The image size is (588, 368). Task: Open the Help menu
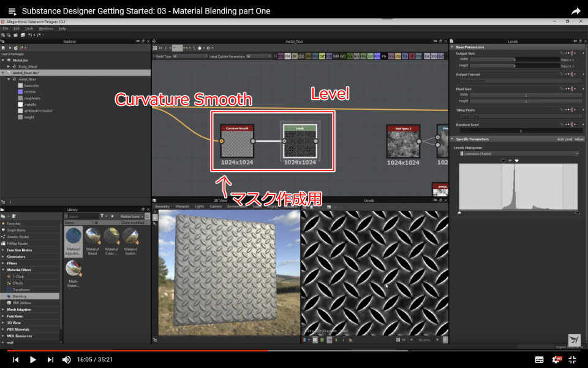(x=62, y=29)
